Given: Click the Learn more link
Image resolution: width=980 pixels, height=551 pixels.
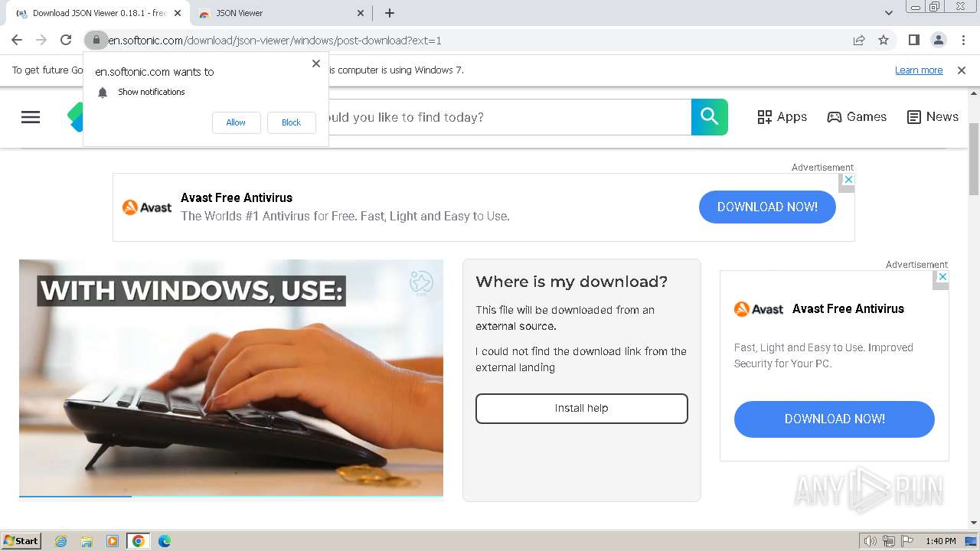Looking at the screenshot, I should point(919,70).
